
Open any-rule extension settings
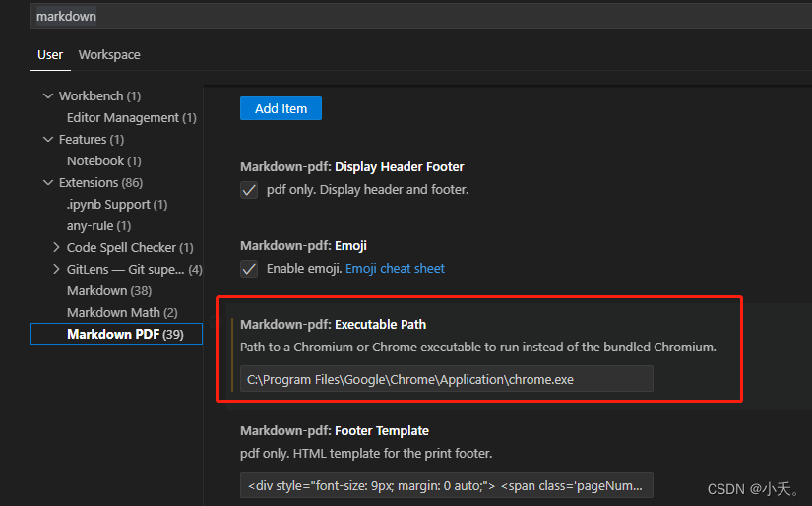pos(98,226)
